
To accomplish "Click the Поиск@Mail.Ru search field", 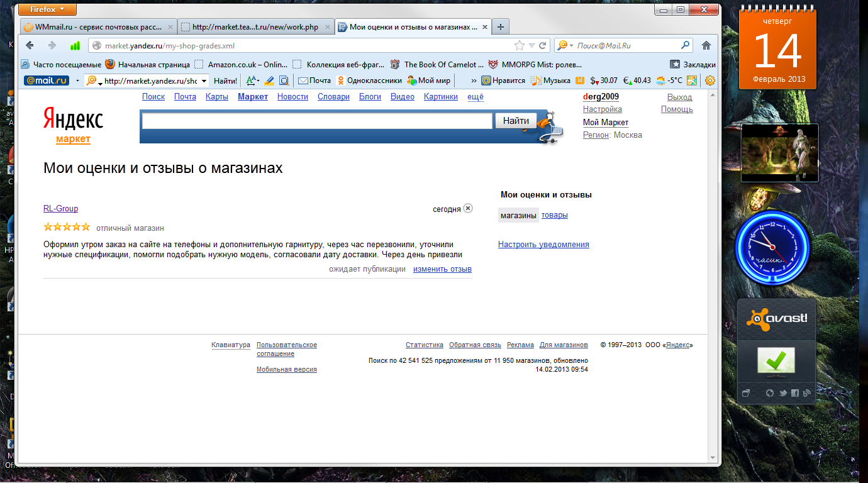I will (x=627, y=45).
